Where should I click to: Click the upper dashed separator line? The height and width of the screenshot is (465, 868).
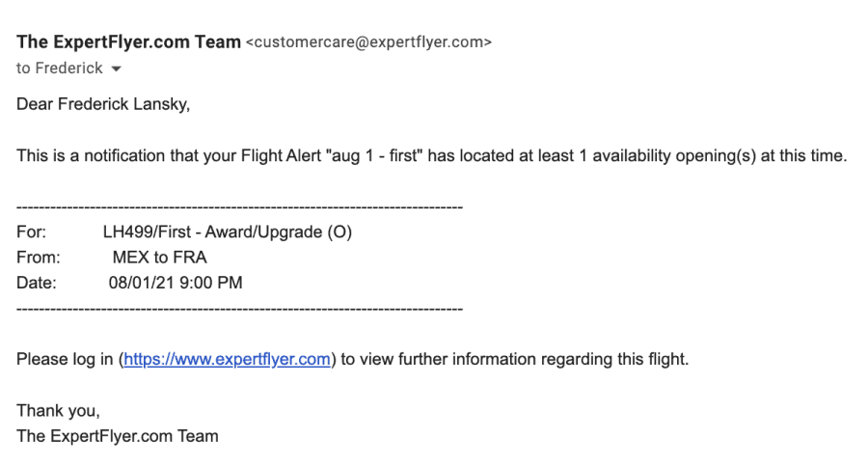240,207
